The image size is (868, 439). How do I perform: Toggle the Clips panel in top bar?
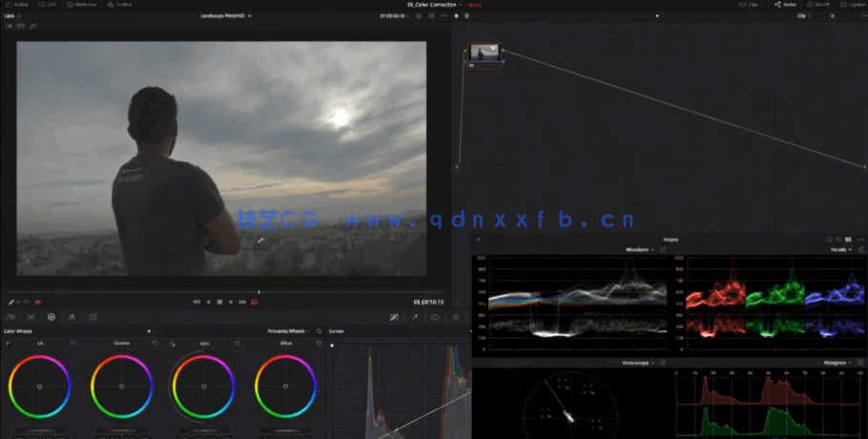click(752, 5)
